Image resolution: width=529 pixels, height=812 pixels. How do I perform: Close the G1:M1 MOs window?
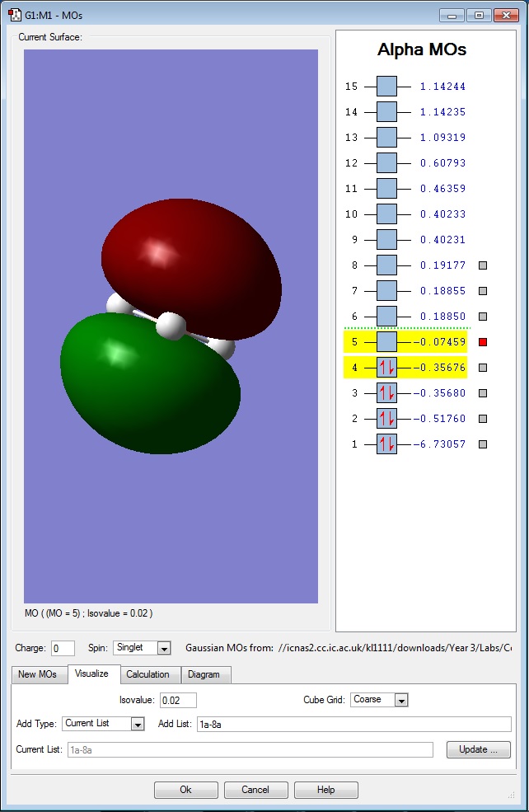pos(506,15)
